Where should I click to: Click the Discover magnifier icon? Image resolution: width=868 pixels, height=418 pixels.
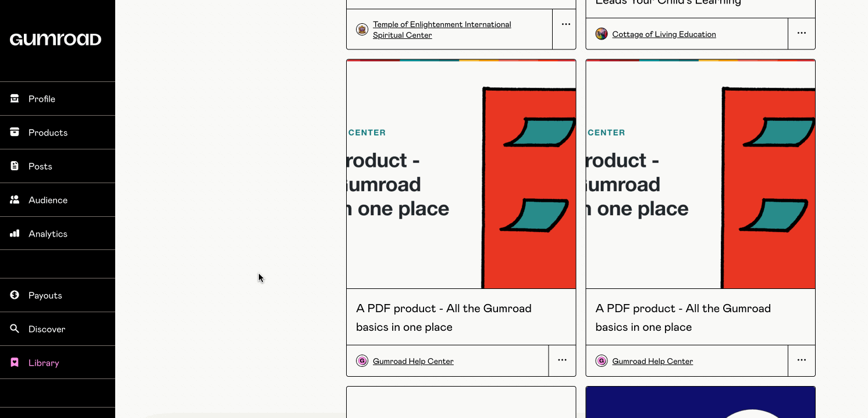point(15,328)
